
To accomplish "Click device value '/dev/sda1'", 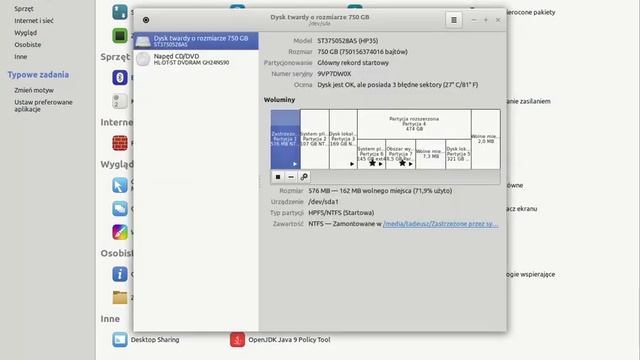I will click(323, 202).
